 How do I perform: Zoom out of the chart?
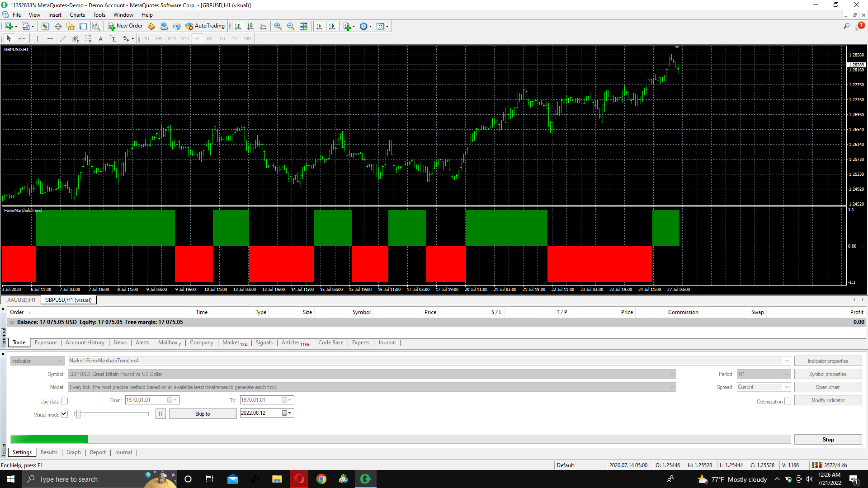tap(291, 26)
